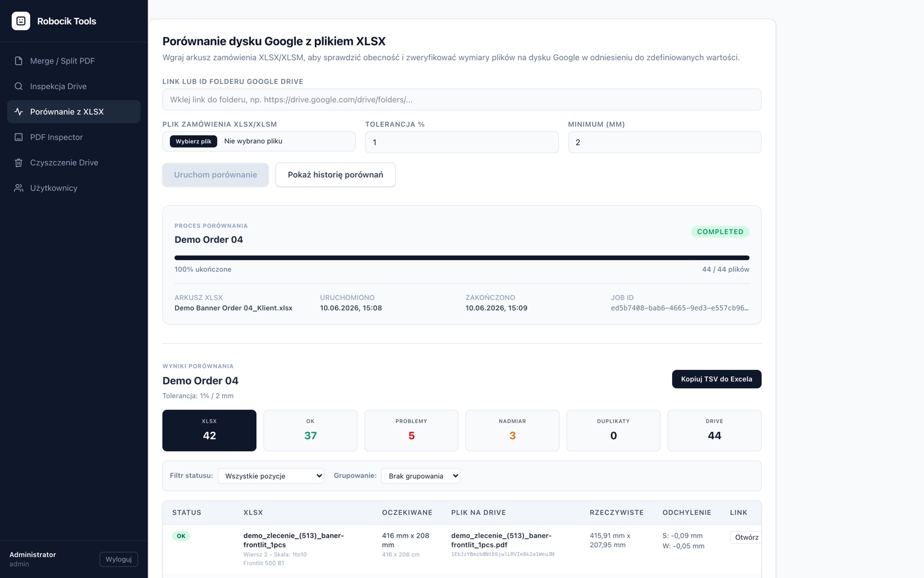Click the Odchylenie column header
This screenshot has width=924, height=578.
tap(687, 513)
